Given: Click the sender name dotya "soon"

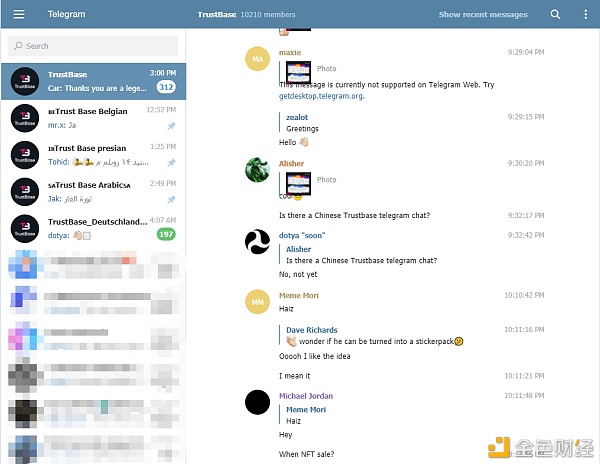Looking at the screenshot, I should (302, 236).
